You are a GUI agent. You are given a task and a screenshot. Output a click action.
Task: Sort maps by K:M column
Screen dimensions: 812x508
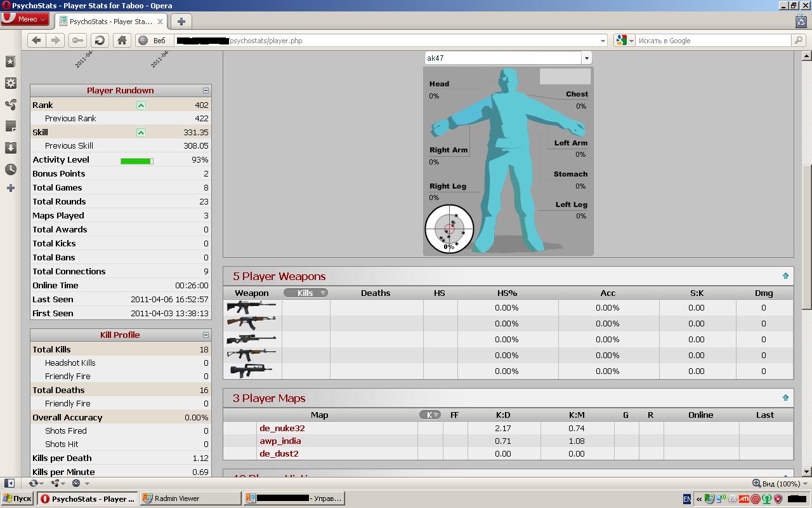coord(577,415)
